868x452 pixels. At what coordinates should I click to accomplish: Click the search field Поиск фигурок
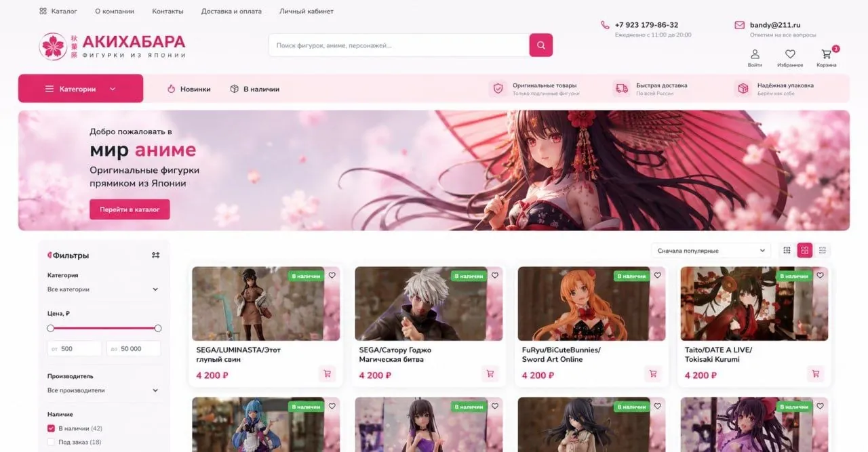(x=399, y=45)
